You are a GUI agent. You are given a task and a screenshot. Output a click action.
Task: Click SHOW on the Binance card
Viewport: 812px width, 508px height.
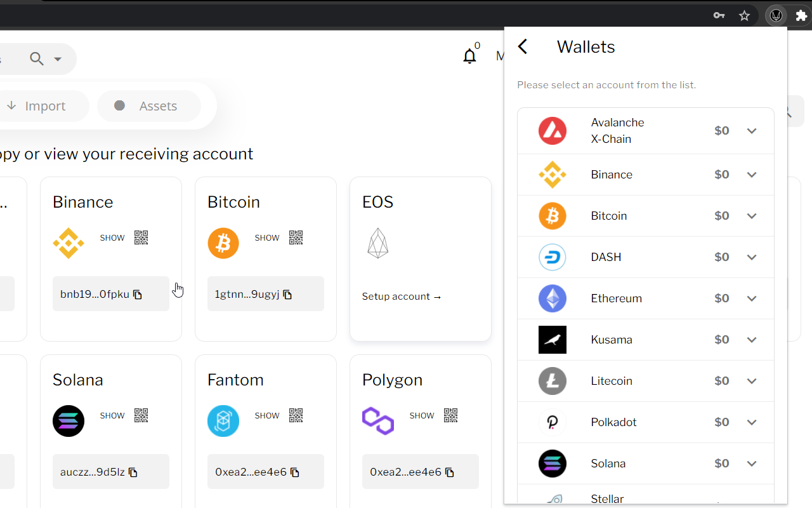point(112,237)
